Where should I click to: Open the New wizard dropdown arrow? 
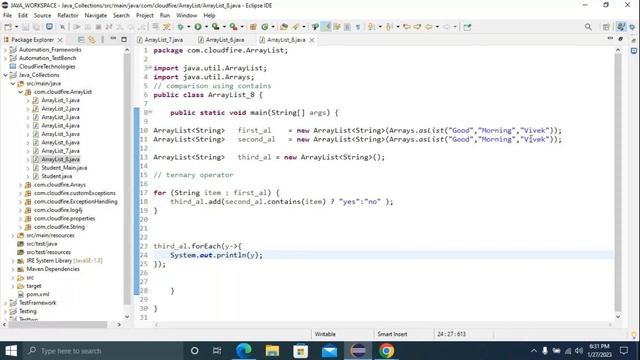coord(16,27)
